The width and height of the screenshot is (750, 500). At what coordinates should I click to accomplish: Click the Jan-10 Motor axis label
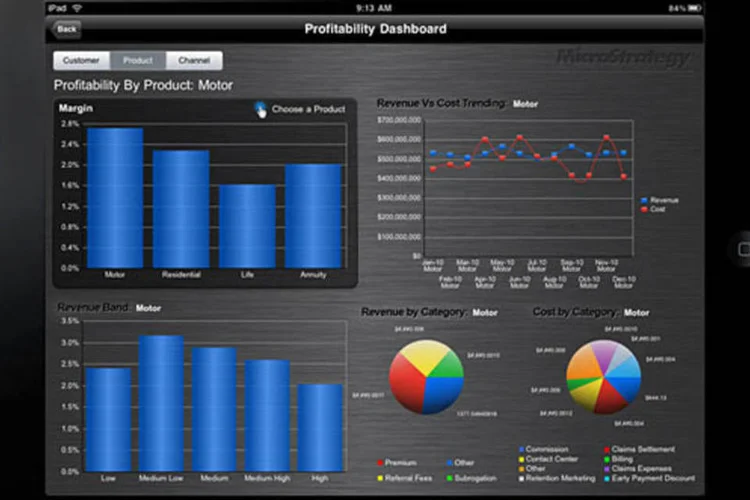pyautogui.click(x=433, y=266)
